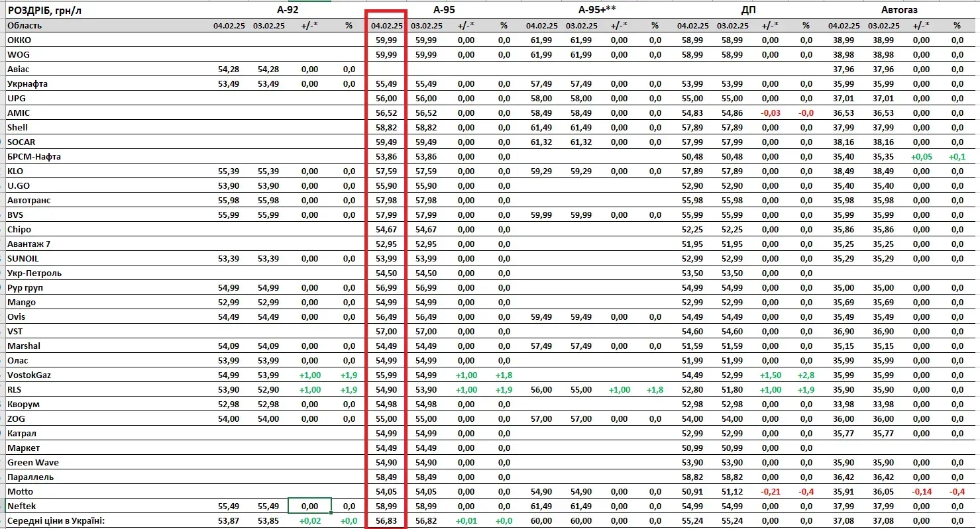Click AMIC diesel price '54,83'
This screenshot has width=980, height=529.
692,113
